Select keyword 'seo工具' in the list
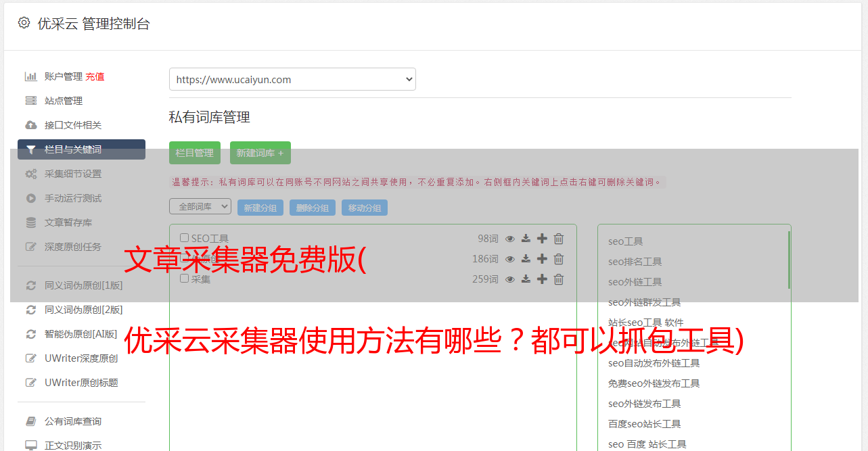 coord(626,241)
